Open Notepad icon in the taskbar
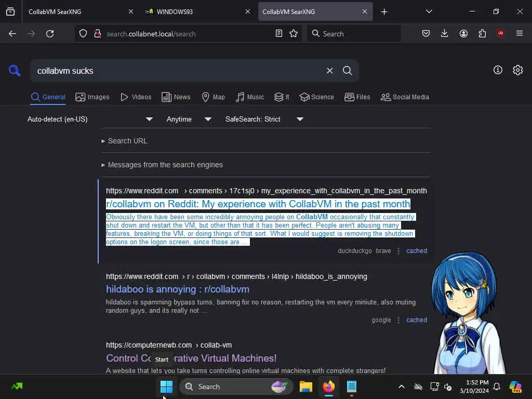 point(352,387)
